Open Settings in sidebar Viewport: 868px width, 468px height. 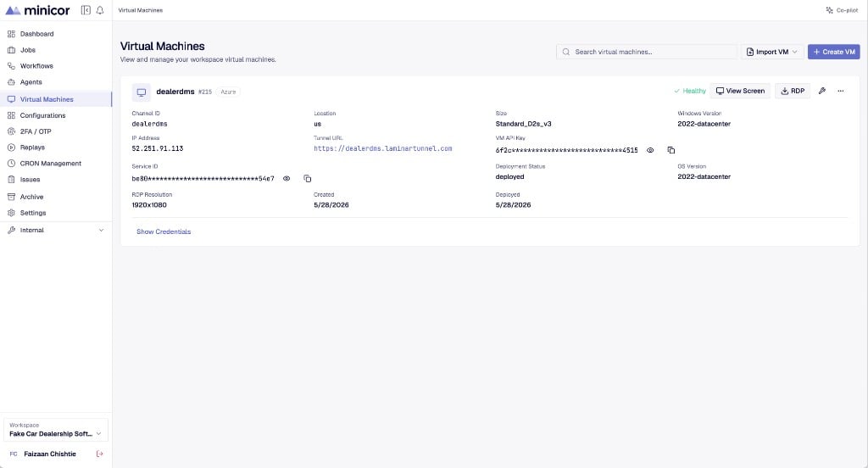tap(56, 213)
